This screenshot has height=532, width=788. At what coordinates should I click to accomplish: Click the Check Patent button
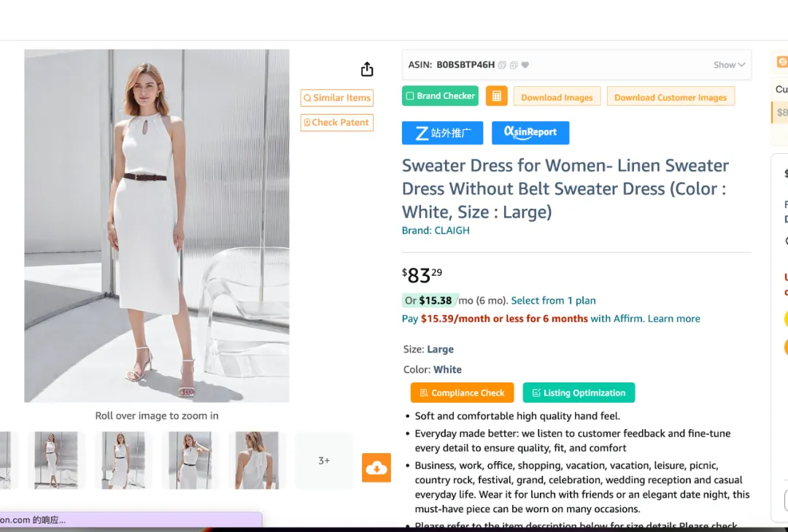[337, 123]
